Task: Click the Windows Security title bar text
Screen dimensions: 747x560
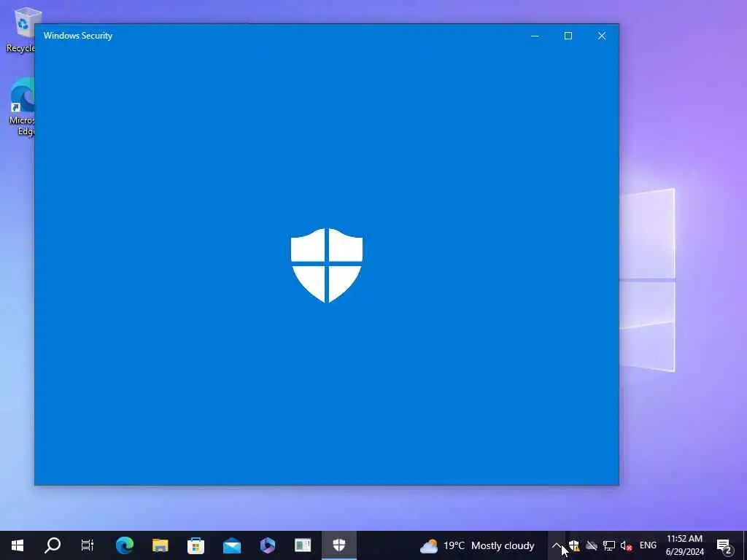Action: [78, 36]
